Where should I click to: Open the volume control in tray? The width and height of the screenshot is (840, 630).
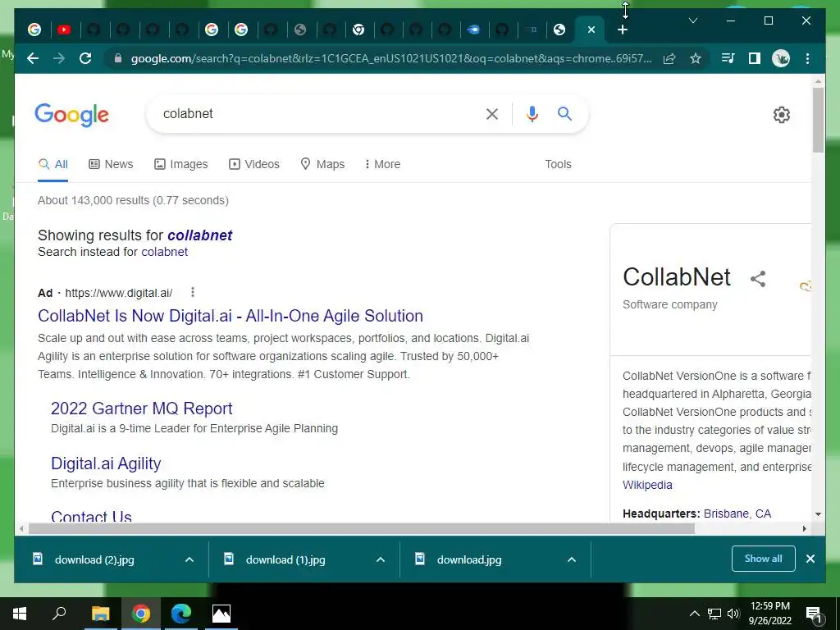[733, 614]
